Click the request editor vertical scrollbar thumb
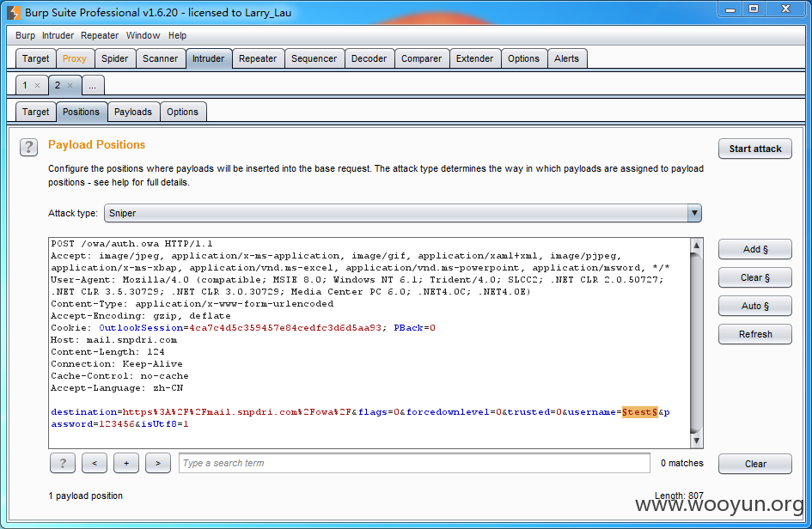Image resolution: width=812 pixels, height=529 pixels. pos(697,343)
